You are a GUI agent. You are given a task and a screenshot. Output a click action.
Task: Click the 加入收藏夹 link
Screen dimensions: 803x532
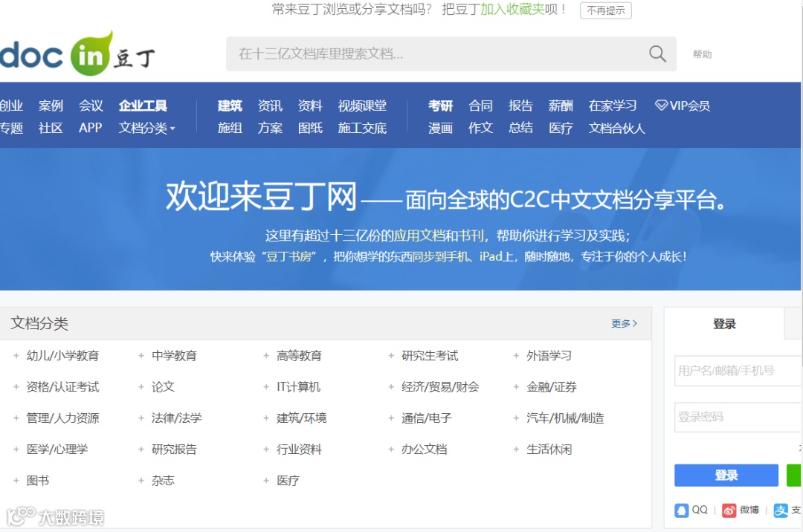tap(512, 10)
